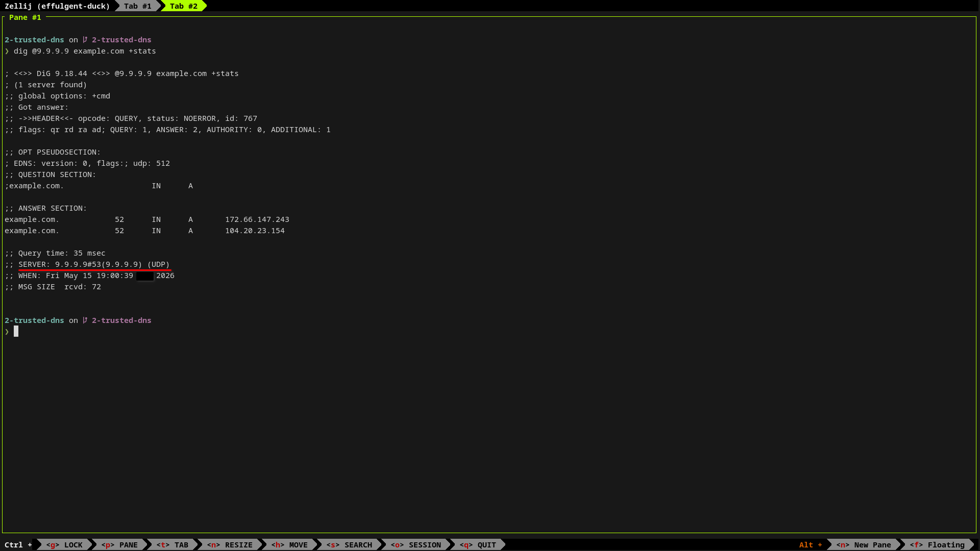Switch to Tab #1
The image size is (980, 551).
click(x=137, y=6)
